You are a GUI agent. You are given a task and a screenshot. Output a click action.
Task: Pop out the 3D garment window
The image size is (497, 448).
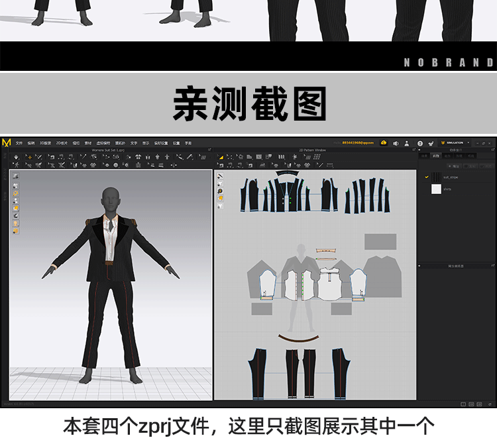(x=209, y=150)
